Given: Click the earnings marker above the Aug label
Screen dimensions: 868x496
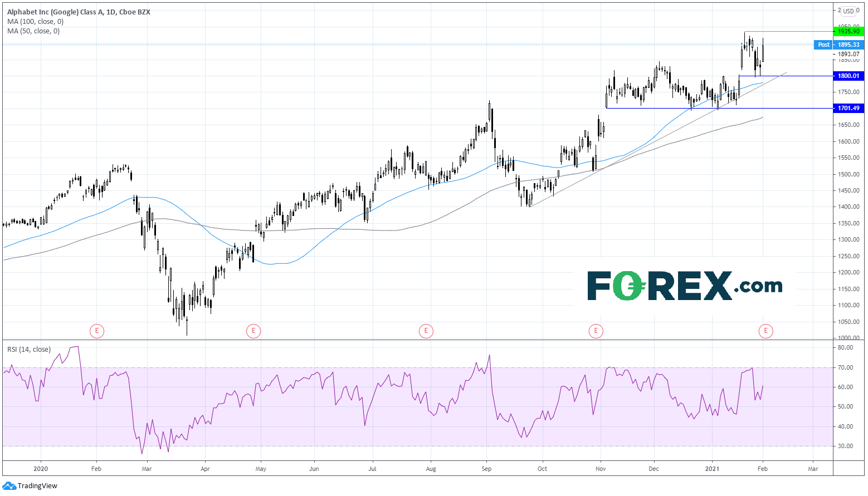Looking at the screenshot, I should point(426,331).
